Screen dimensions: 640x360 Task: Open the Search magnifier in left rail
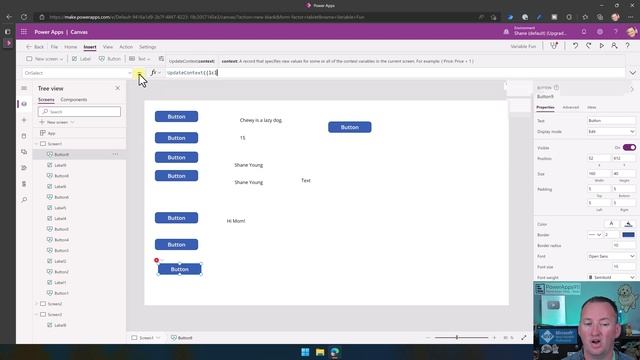(x=24, y=200)
